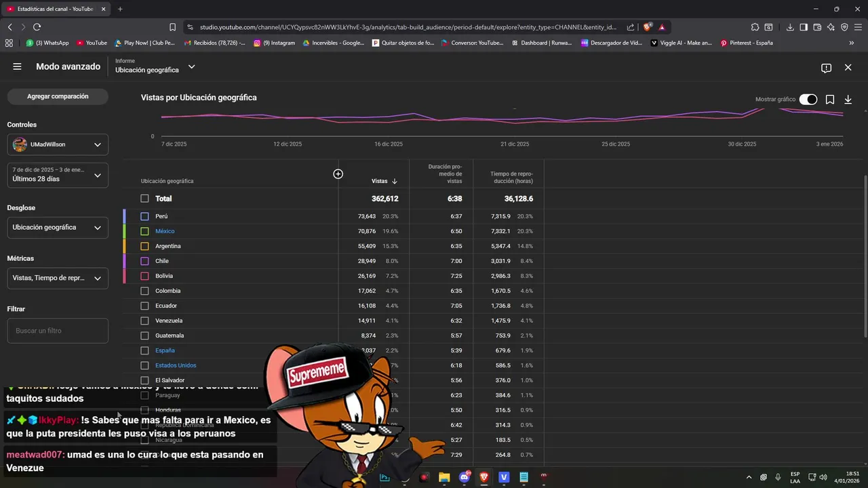Open the Métricas dropdown

[x=58, y=278]
